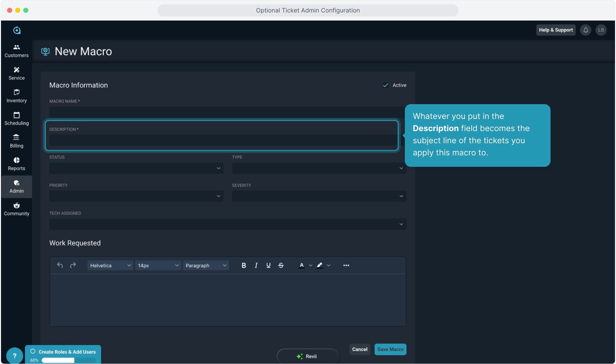The image size is (616, 364).
Task: Apply italic formatting in editor
Action: [x=256, y=266]
